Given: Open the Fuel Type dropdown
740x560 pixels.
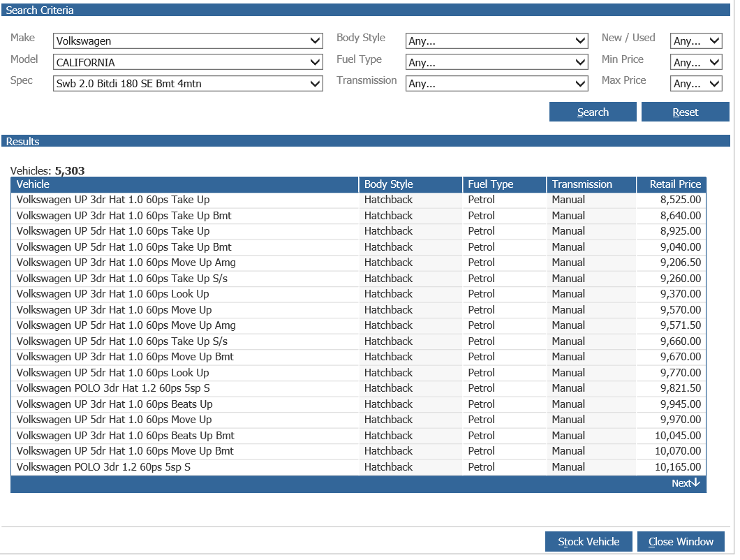Looking at the screenshot, I should point(496,62).
